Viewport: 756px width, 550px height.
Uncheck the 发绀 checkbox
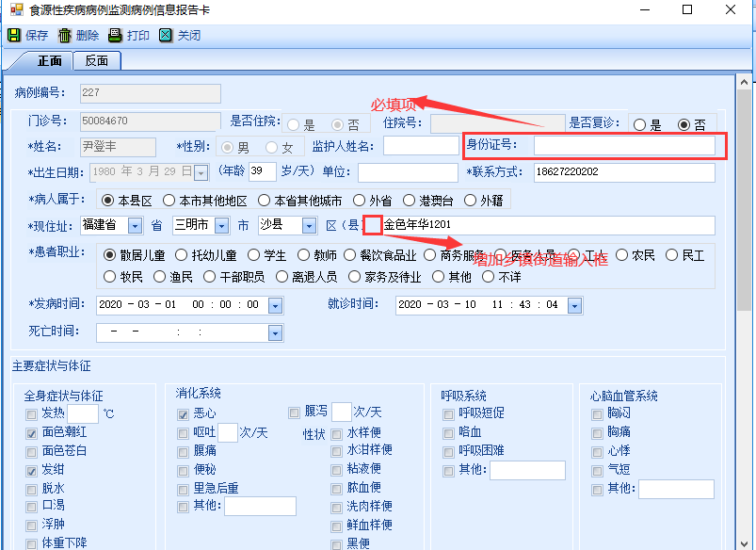32,471
